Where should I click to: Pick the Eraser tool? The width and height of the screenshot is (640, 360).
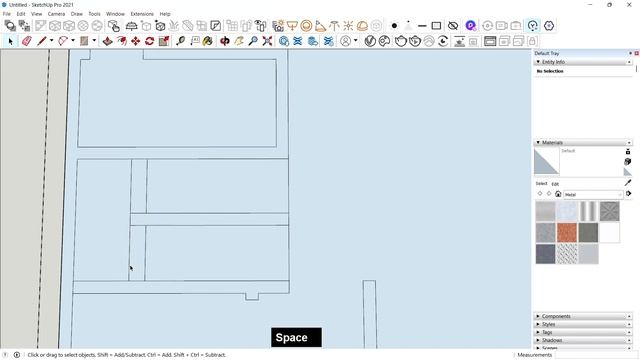(x=27, y=41)
